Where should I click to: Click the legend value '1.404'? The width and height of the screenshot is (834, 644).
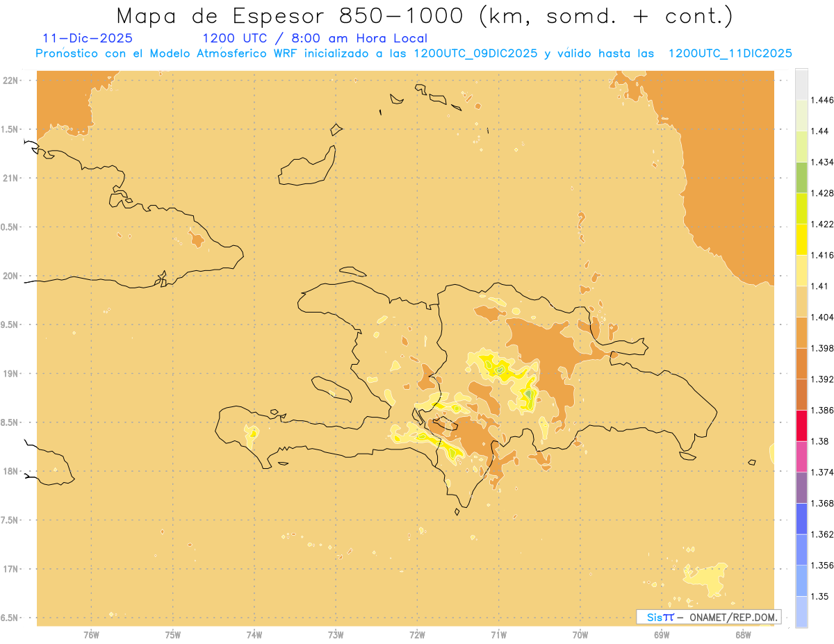click(822, 317)
